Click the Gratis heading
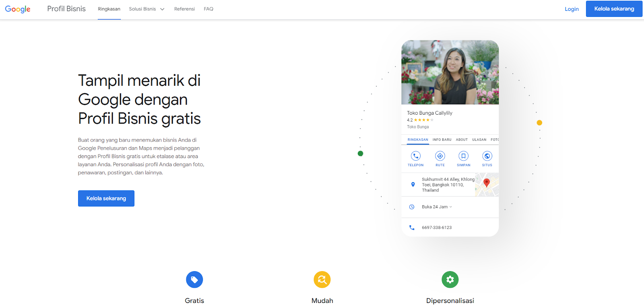The image size is (644, 305). coord(194,301)
